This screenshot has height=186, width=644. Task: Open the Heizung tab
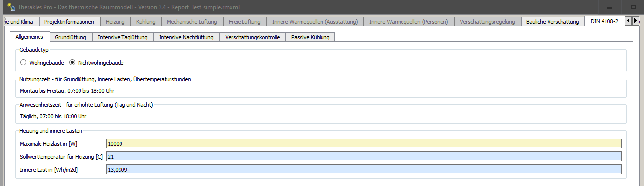tap(116, 22)
